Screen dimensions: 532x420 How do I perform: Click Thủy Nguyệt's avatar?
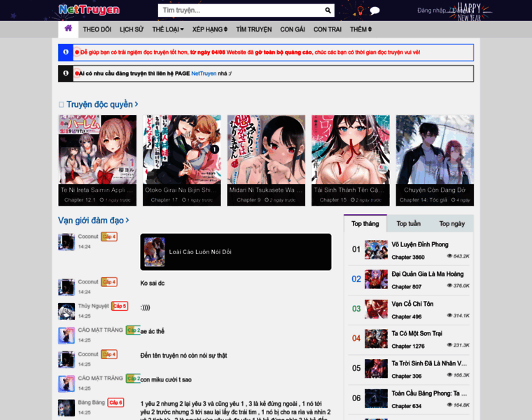pyautogui.click(x=66, y=311)
